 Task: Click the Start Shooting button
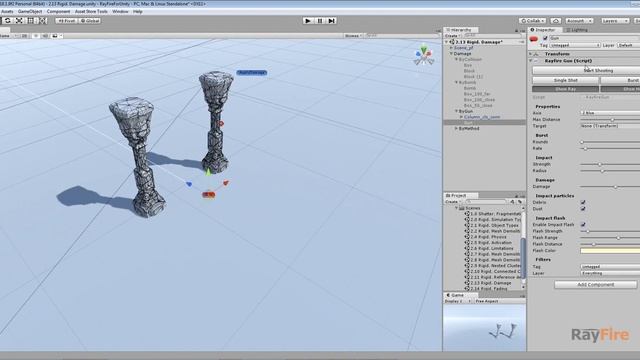(x=586, y=71)
